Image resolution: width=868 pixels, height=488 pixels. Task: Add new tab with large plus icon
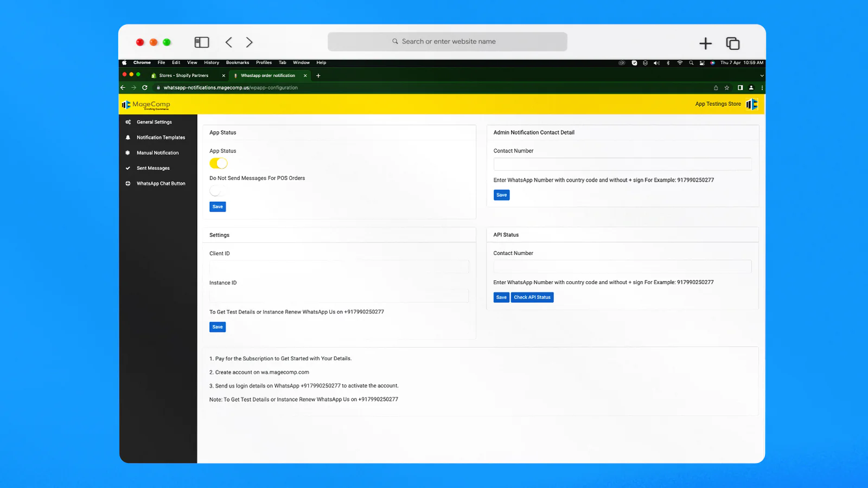click(x=705, y=43)
